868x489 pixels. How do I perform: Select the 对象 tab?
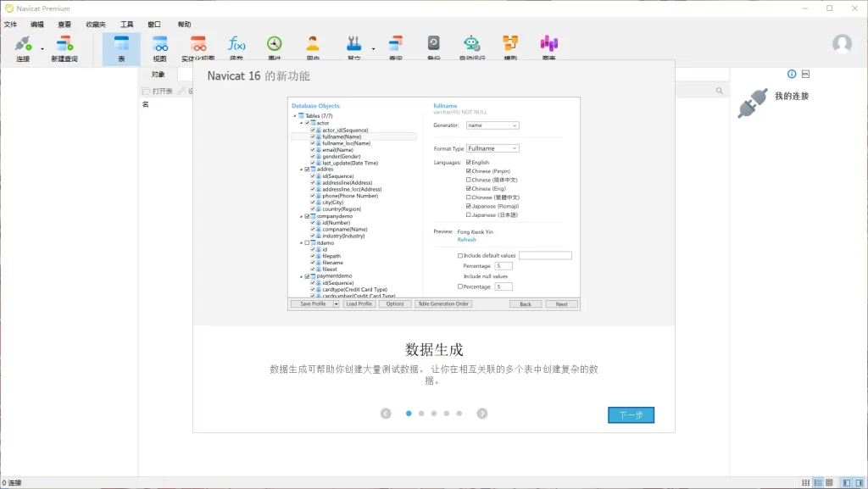(159, 74)
